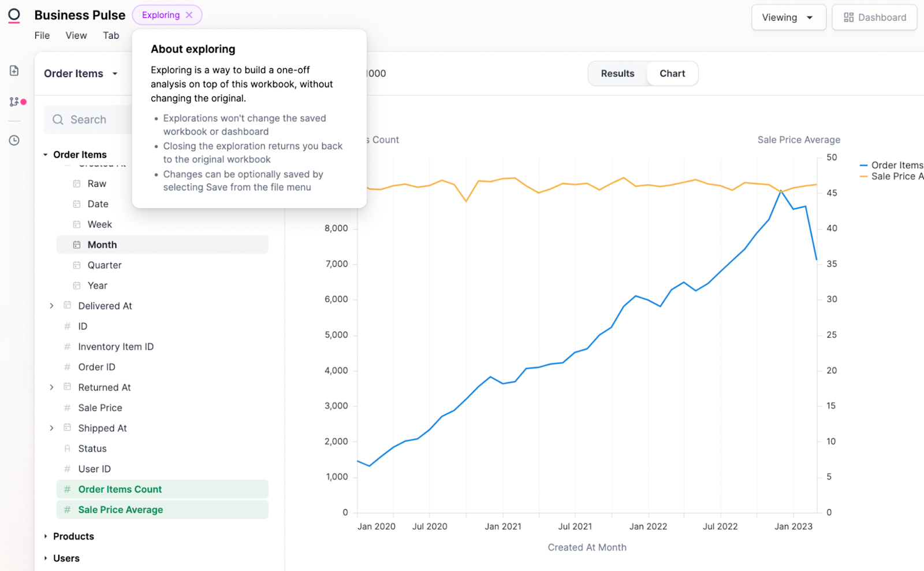Image resolution: width=924 pixels, height=571 pixels.
Task: Click the calendar icon beside Delivered At
Action: tap(68, 305)
